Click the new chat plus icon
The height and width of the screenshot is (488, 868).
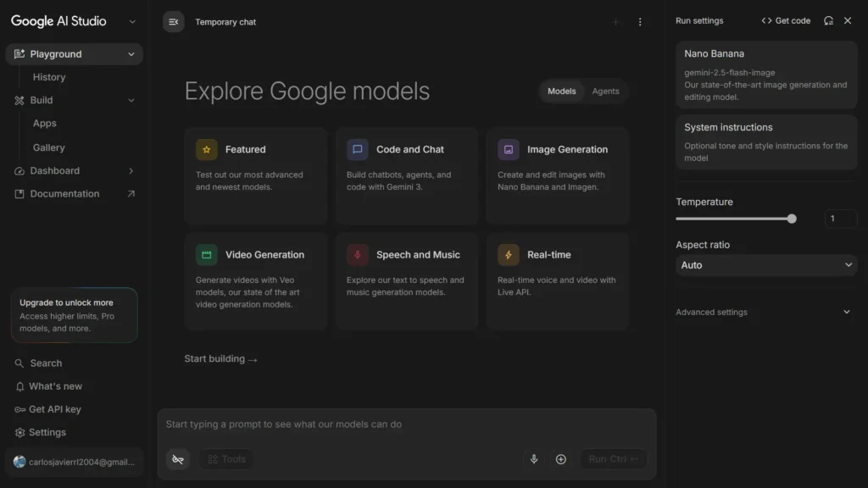click(615, 22)
